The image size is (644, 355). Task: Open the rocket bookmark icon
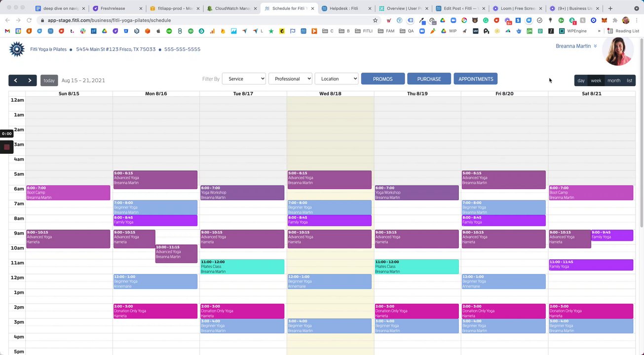pos(464,31)
